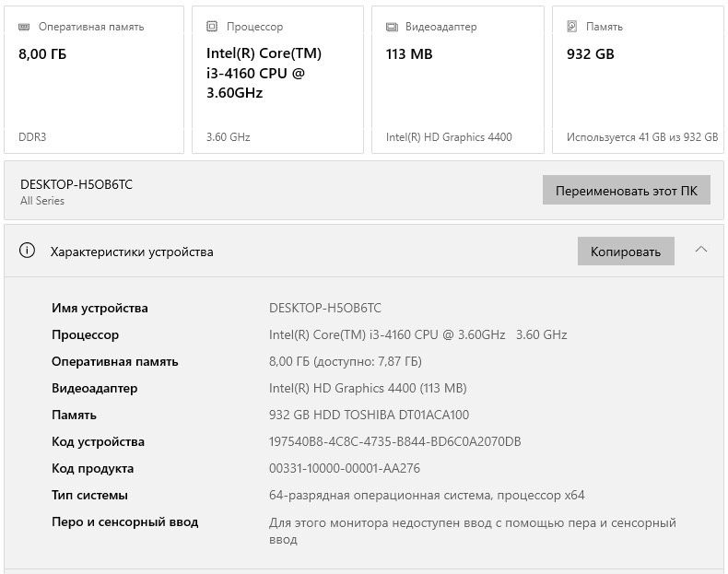The height and width of the screenshot is (574, 728).
Task: Click DDR3 text in the RAM card
Action: click(32, 137)
